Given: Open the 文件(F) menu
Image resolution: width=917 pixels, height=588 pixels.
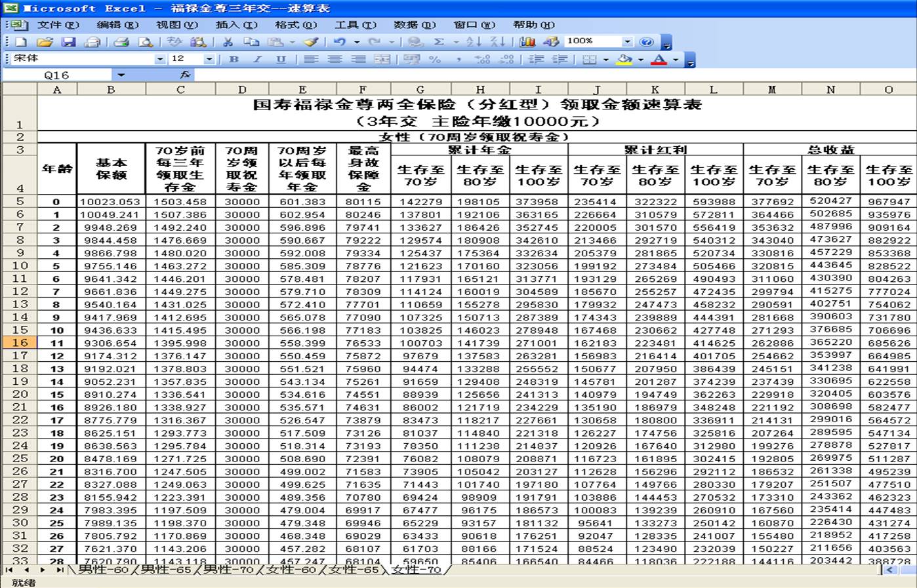Looking at the screenshot, I should [58, 25].
